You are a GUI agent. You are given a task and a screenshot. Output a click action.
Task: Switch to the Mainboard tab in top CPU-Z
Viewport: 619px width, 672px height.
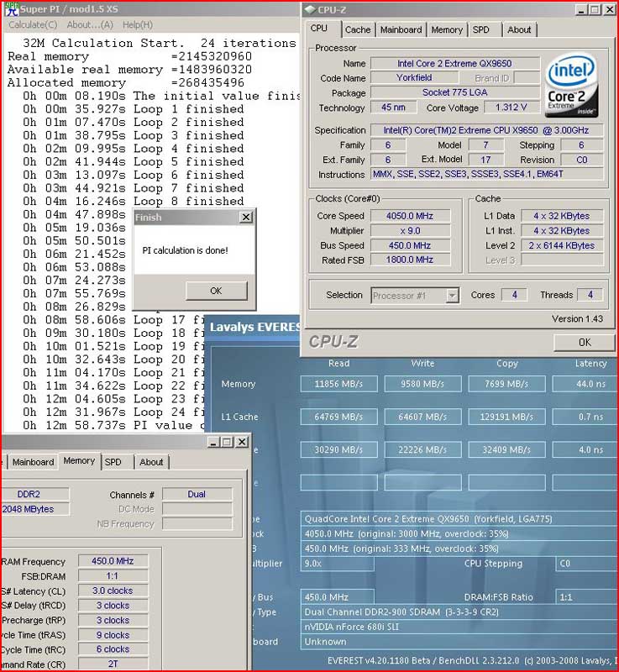pos(401,29)
